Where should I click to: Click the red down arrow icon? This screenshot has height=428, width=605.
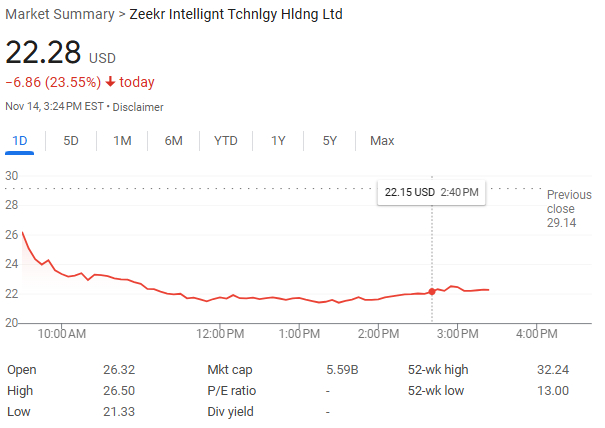point(110,82)
